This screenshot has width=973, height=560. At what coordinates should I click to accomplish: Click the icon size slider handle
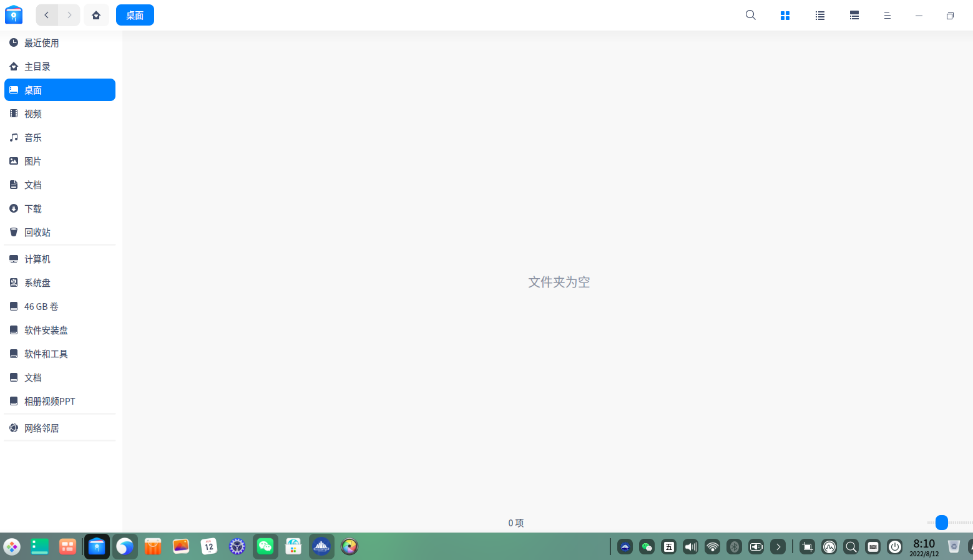(x=941, y=523)
